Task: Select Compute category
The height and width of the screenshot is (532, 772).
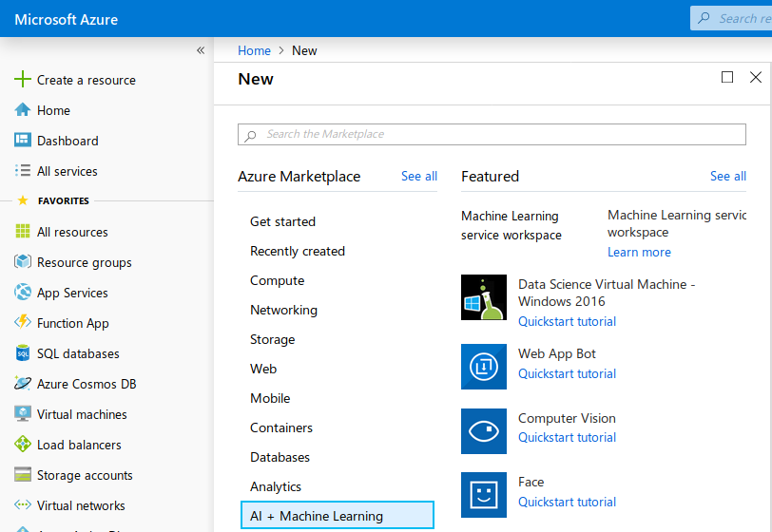Action: [278, 280]
